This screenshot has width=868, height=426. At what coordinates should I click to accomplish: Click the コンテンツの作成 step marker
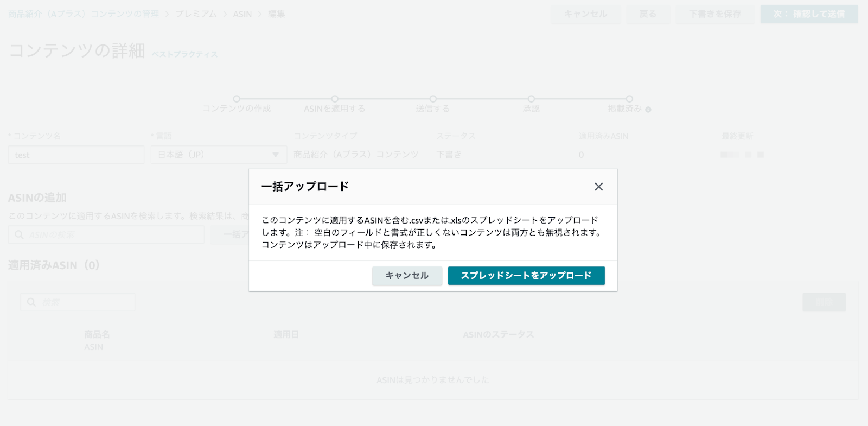pos(237,99)
